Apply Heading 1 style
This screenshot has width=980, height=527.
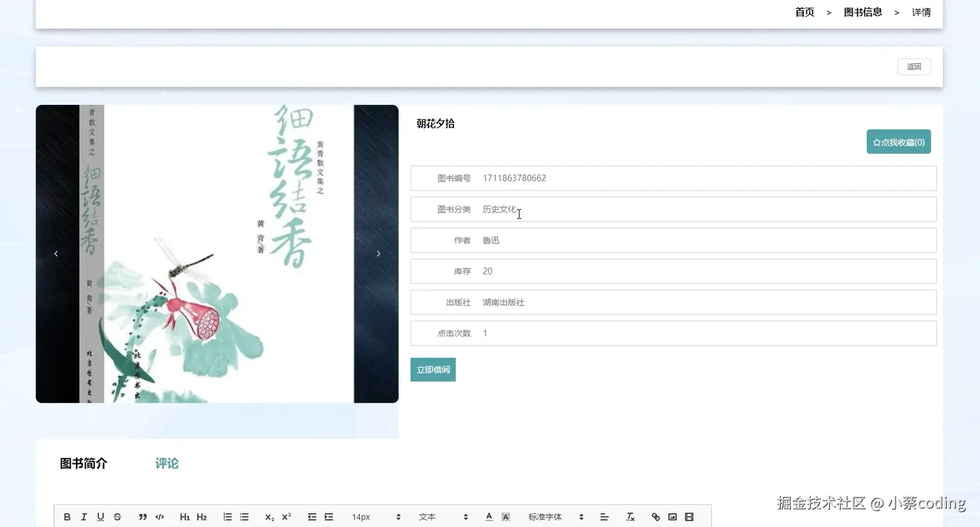[185, 517]
